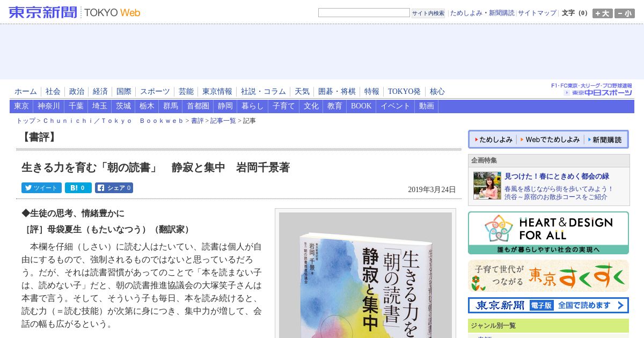Select the 茨城 regional tab

pos(123,106)
